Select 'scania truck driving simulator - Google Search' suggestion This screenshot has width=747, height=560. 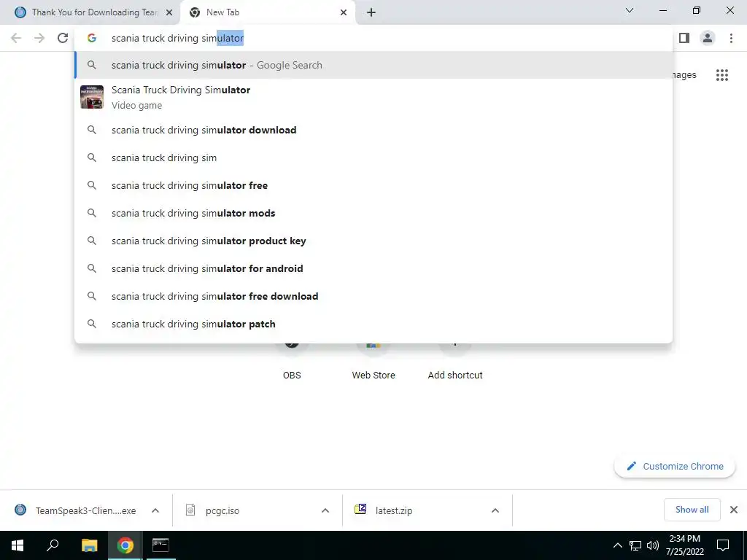point(373,65)
